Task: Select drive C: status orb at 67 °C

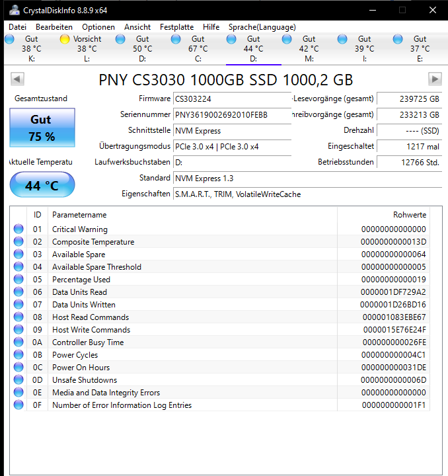Action: click(x=176, y=39)
